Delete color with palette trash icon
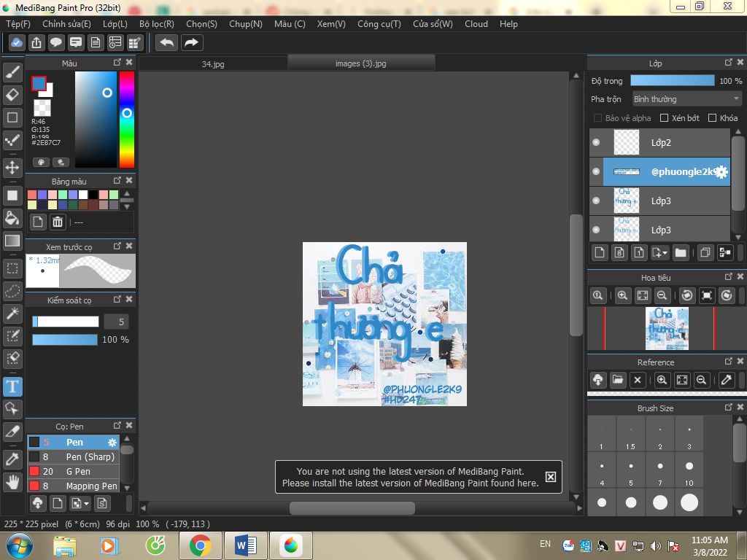Viewport: 747px width, 560px height. coord(57,222)
